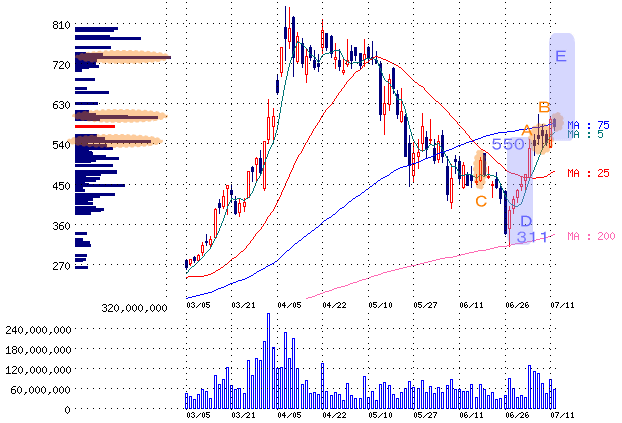
Task: Click the red current-price bar in volume profile
Action: (x=95, y=126)
